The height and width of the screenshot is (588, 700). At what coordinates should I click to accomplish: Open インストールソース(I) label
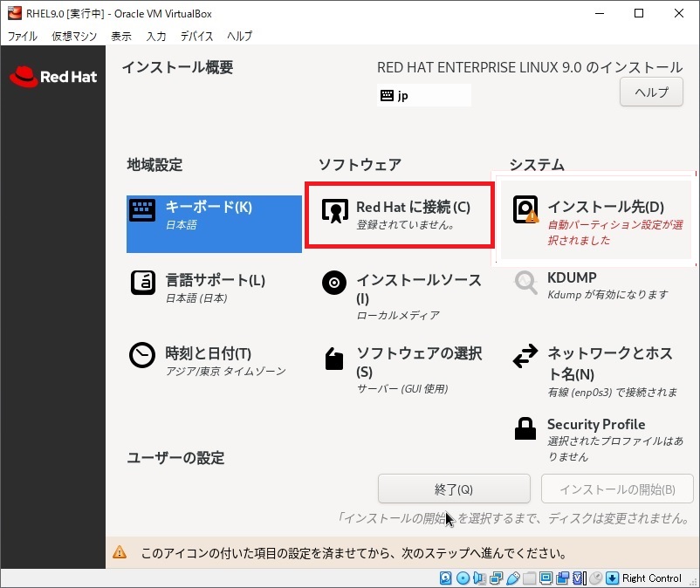pos(419,289)
